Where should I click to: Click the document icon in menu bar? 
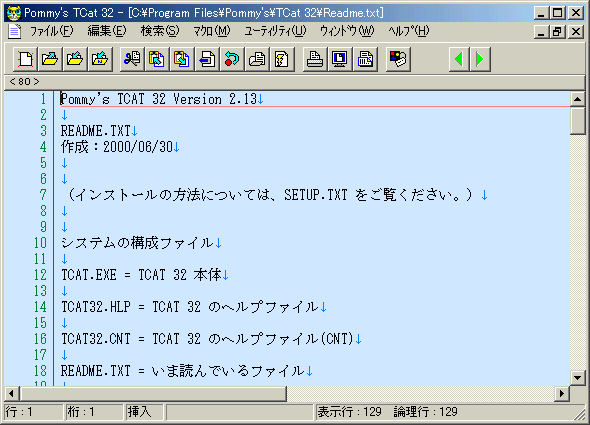coord(15,31)
